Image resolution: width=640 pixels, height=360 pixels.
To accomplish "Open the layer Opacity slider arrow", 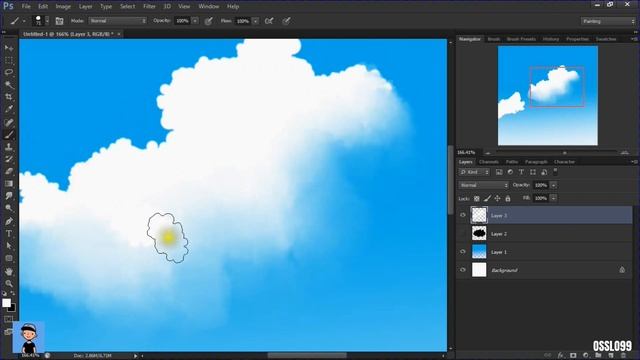I will (x=553, y=185).
